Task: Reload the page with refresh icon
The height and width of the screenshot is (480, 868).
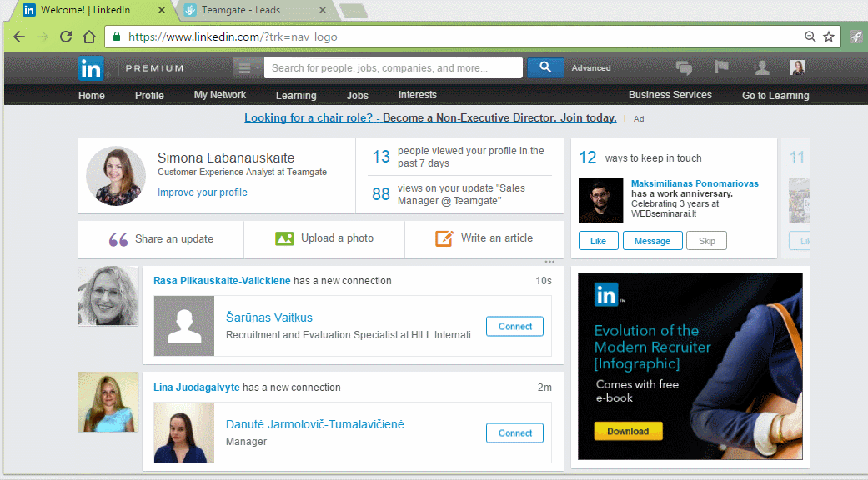Action: [66, 37]
